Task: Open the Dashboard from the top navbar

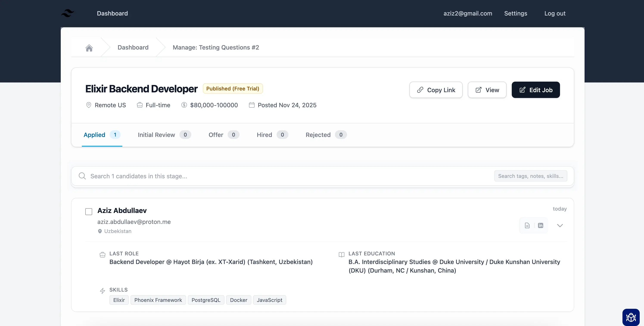Action: [112, 13]
